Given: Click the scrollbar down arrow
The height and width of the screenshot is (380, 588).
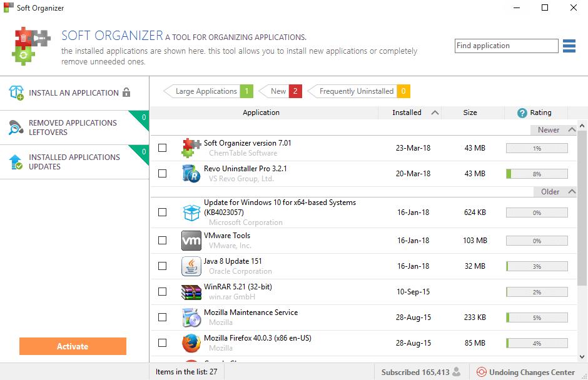Looking at the screenshot, I should 582,357.
